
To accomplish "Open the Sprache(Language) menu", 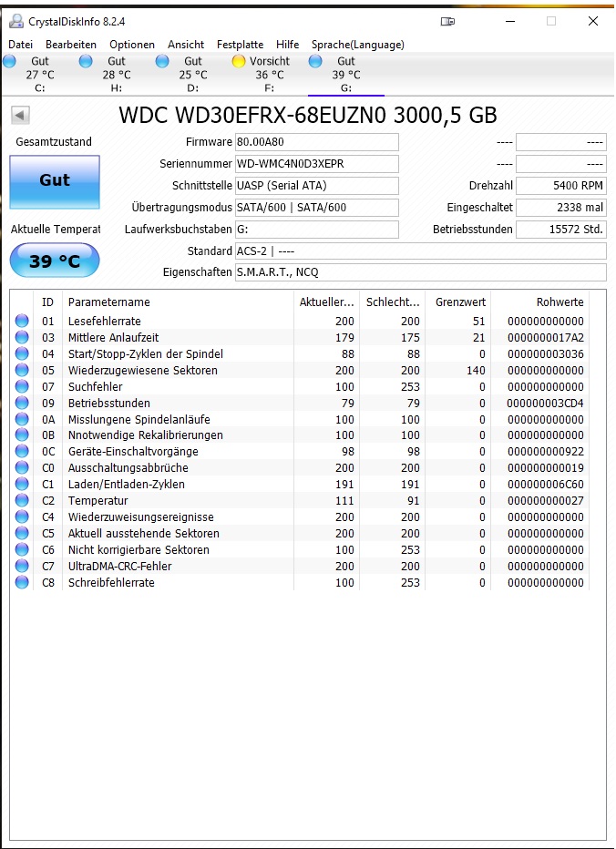I will pyautogui.click(x=357, y=45).
